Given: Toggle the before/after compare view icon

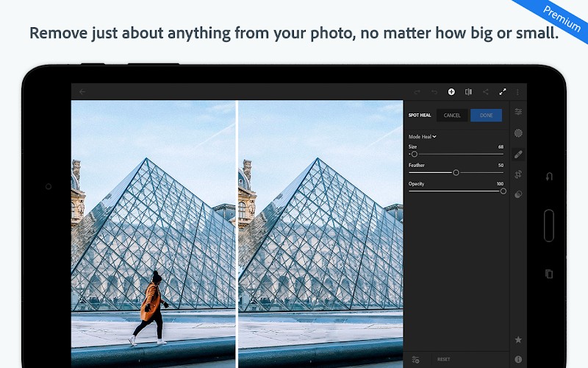Looking at the screenshot, I should coord(468,92).
